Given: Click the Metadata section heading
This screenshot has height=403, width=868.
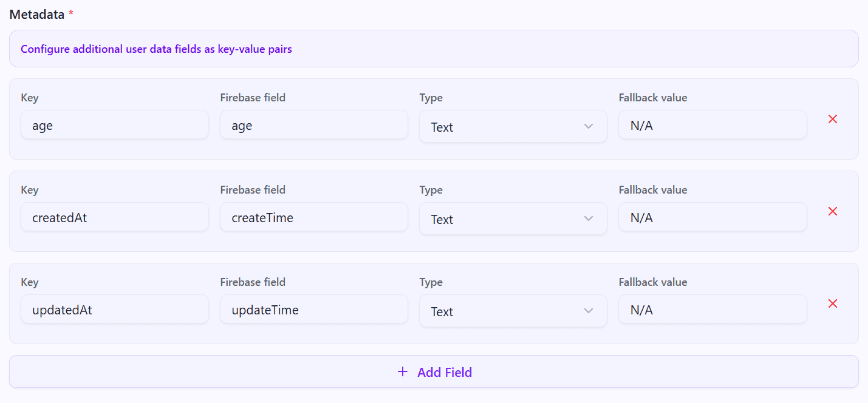Looking at the screenshot, I should click(x=36, y=15).
